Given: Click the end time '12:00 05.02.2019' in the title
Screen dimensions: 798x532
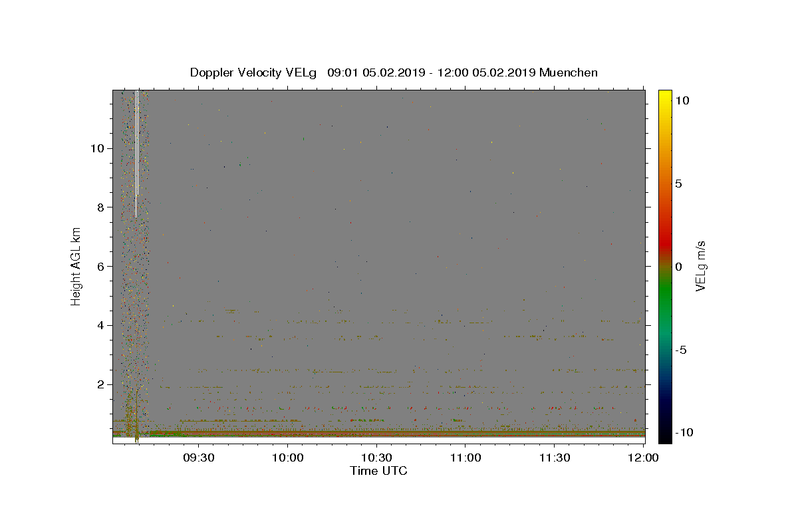Looking at the screenshot, I should click(x=485, y=72).
